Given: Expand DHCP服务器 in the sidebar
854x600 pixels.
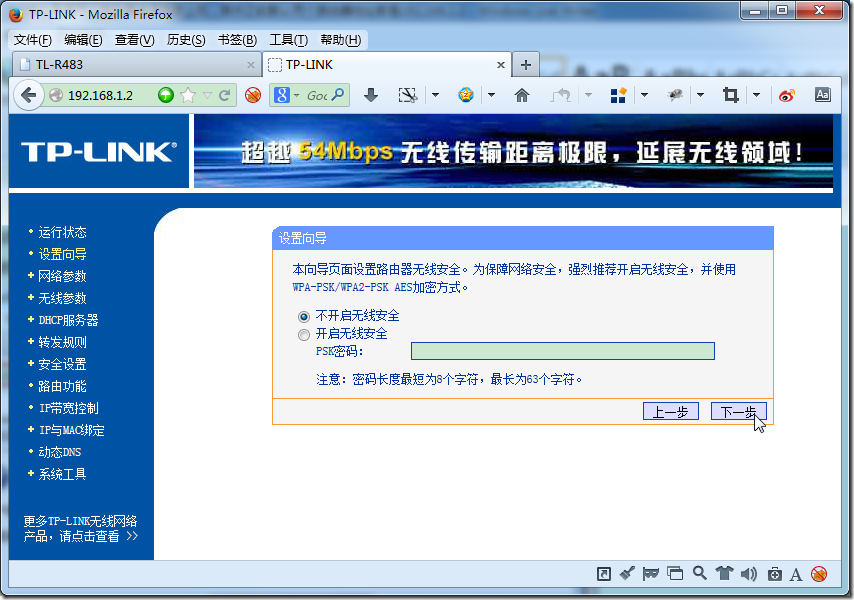Looking at the screenshot, I should [x=68, y=320].
